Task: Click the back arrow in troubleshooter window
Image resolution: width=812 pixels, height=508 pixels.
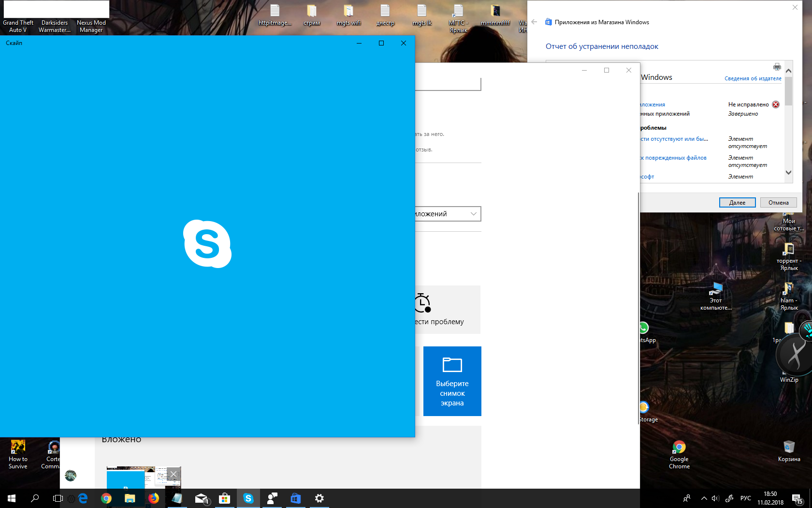Action: [x=534, y=22]
